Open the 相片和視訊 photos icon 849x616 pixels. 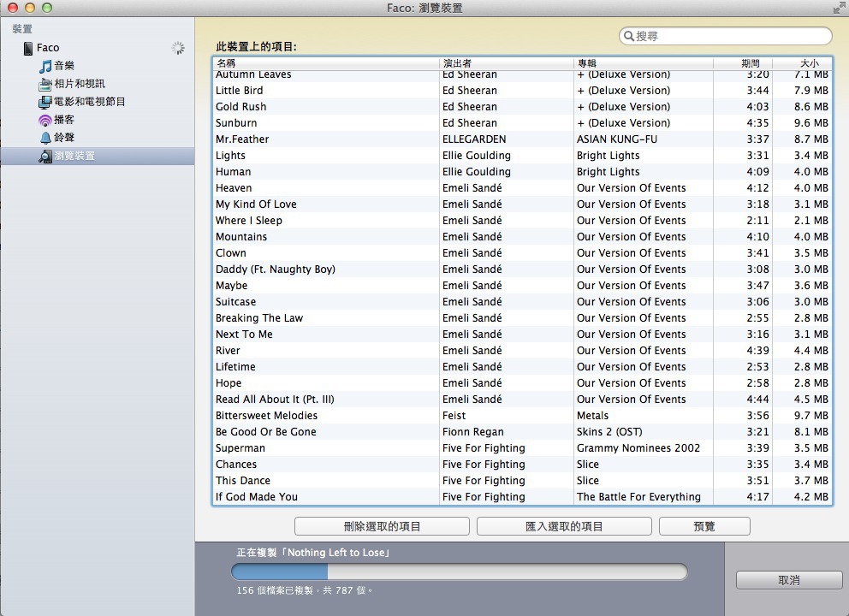pyautogui.click(x=45, y=85)
